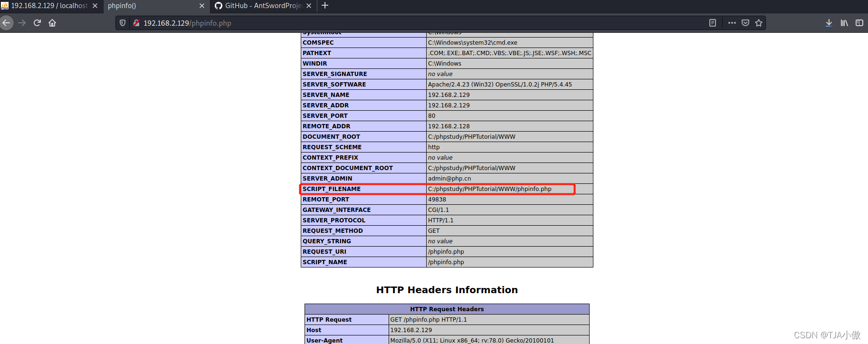The image size is (868, 344).
Task: Click the CONTEXT_PREFIX row label
Action: [330, 158]
